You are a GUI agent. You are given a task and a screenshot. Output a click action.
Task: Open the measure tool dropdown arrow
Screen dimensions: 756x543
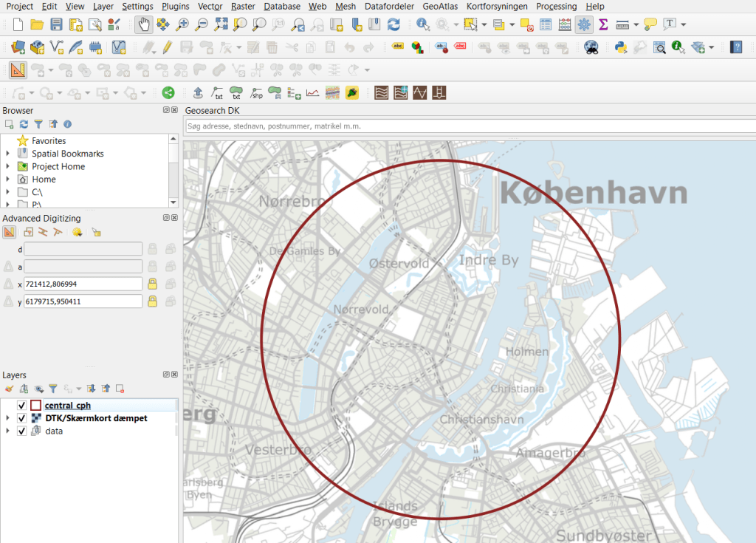tap(636, 24)
